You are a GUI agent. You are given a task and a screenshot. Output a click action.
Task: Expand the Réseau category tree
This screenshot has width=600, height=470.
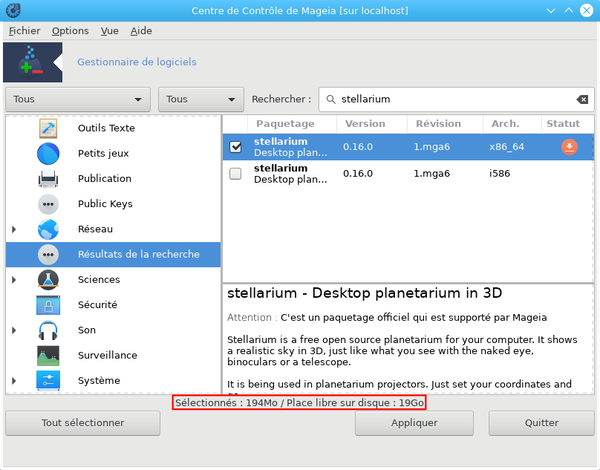coord(14,229)
